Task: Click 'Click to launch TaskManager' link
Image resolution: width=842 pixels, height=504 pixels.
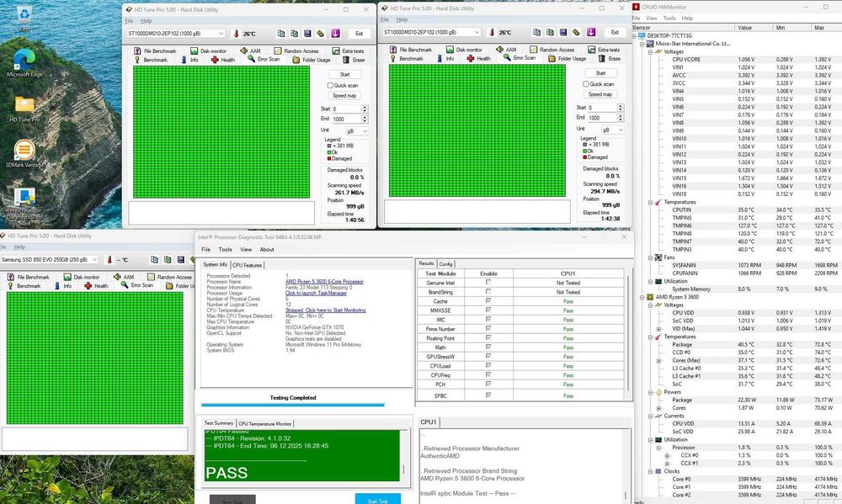Action: tap(316, 293)
